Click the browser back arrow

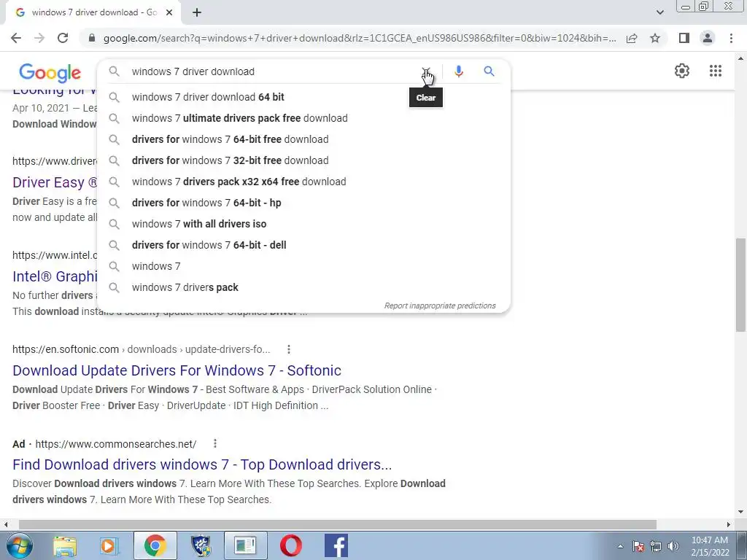(16, 38)
